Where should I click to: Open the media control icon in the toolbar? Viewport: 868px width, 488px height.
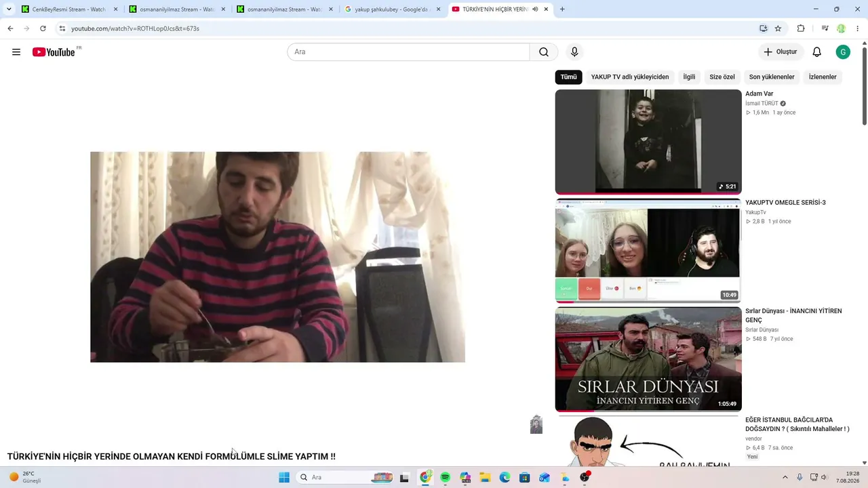(825, 28)
